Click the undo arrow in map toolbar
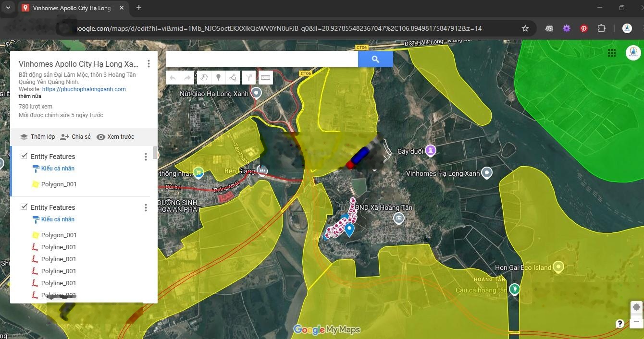The height and width of the screenshot is (339, 644). coord(173,78)
